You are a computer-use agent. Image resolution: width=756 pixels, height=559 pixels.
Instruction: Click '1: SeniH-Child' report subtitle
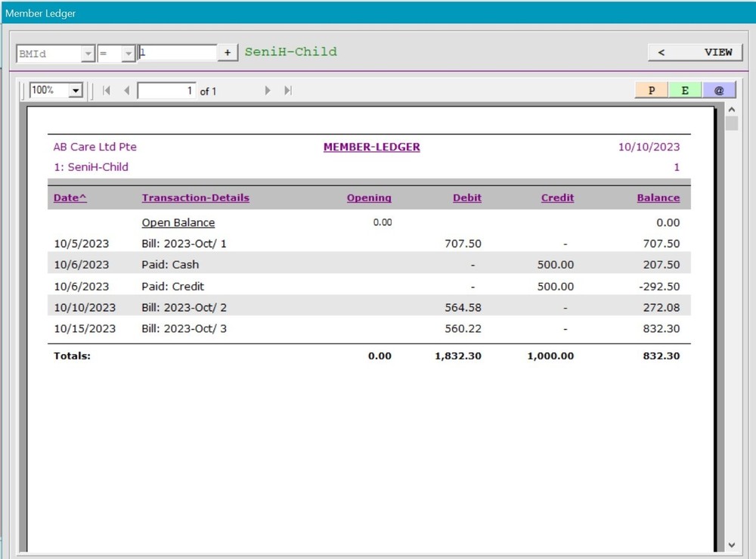tap(91, 167)
